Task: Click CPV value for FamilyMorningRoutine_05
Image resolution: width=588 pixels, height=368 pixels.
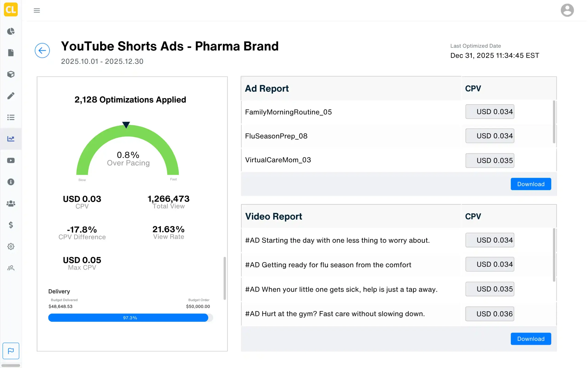Action: 490,112
